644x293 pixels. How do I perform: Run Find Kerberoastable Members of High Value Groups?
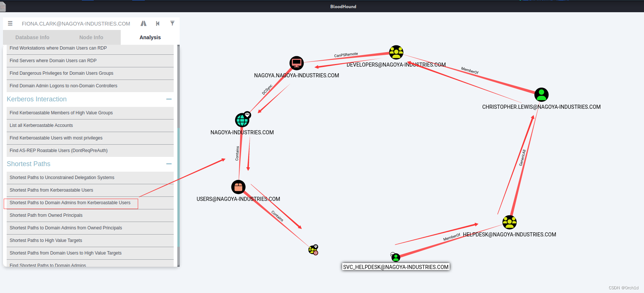(x=90, y=113)
